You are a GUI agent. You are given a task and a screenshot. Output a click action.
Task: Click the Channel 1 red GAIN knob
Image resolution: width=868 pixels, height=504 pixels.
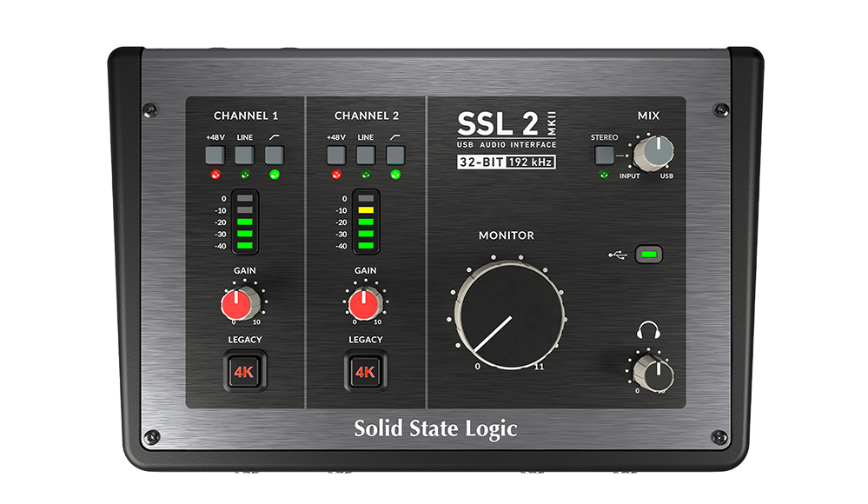241,303
